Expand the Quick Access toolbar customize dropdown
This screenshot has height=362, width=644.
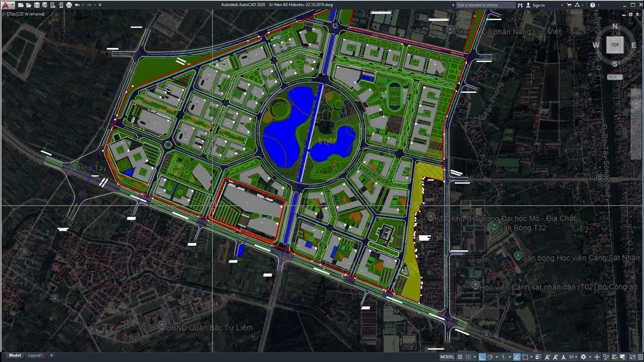[x=100, y=5]
